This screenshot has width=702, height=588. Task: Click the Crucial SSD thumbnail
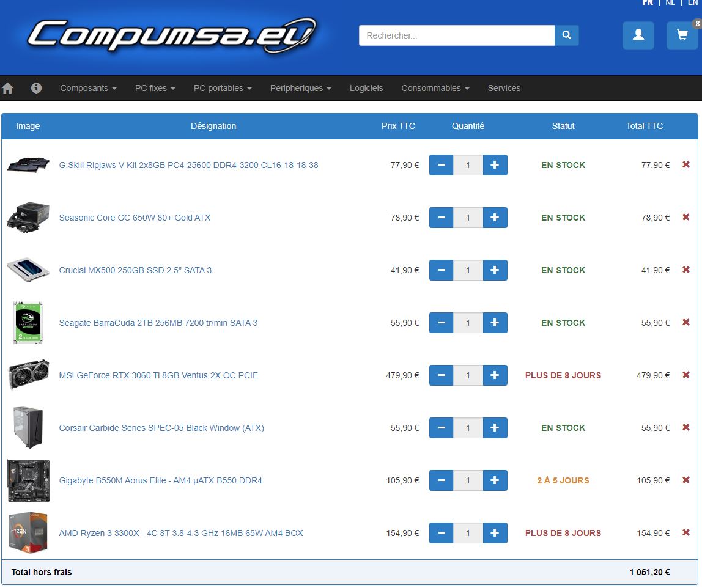click(x=28, y=270)
